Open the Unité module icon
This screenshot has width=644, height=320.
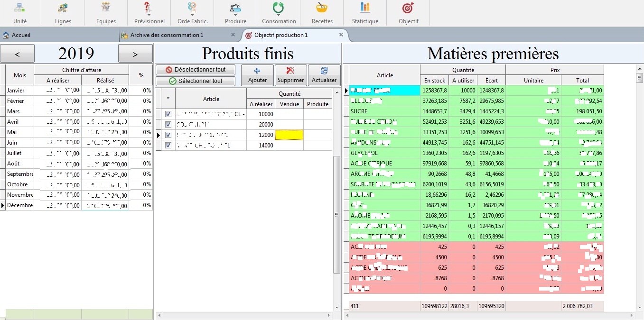click(x=20, y=8)
